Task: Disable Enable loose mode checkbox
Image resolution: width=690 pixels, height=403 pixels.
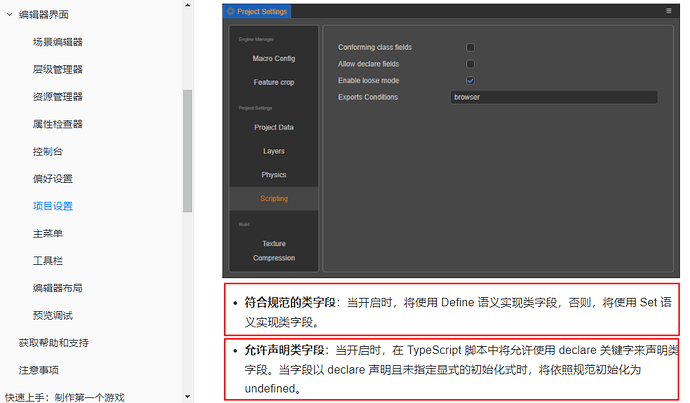Action: pyautogui.click(x=470, y=81)
